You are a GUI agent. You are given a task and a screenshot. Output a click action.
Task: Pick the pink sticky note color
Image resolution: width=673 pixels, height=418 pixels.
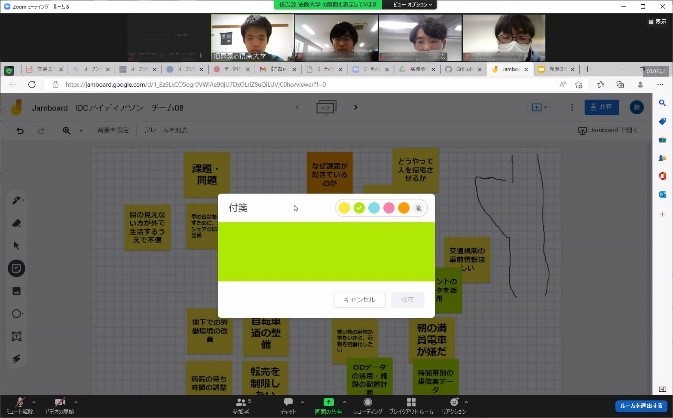pyautogui.click(x=389, y=208)
